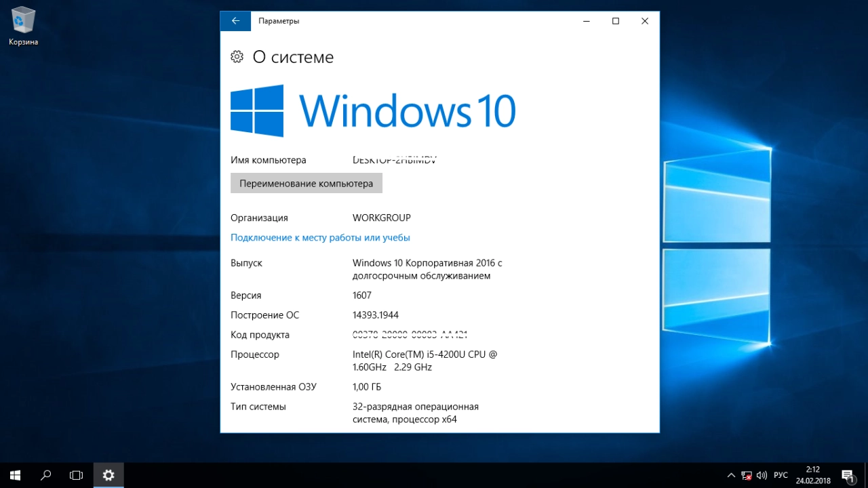
Task: Select build number 14393.1944
Action: click(x=376, y=315)
